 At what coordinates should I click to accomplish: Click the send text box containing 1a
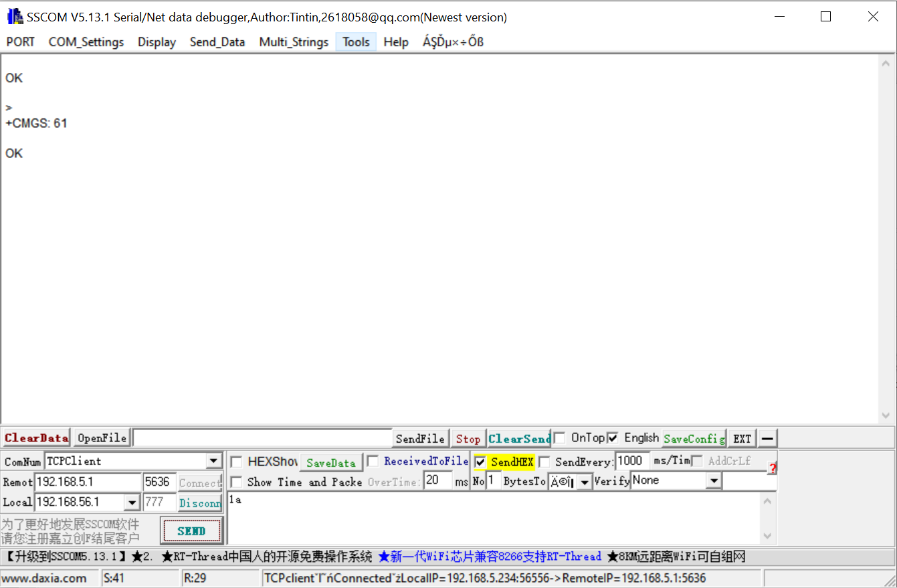coord(494,518)
